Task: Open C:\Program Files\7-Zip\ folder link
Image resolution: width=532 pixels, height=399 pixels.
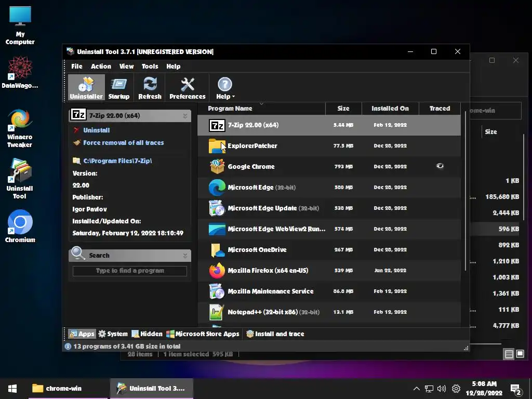Action: pos(117,161)
